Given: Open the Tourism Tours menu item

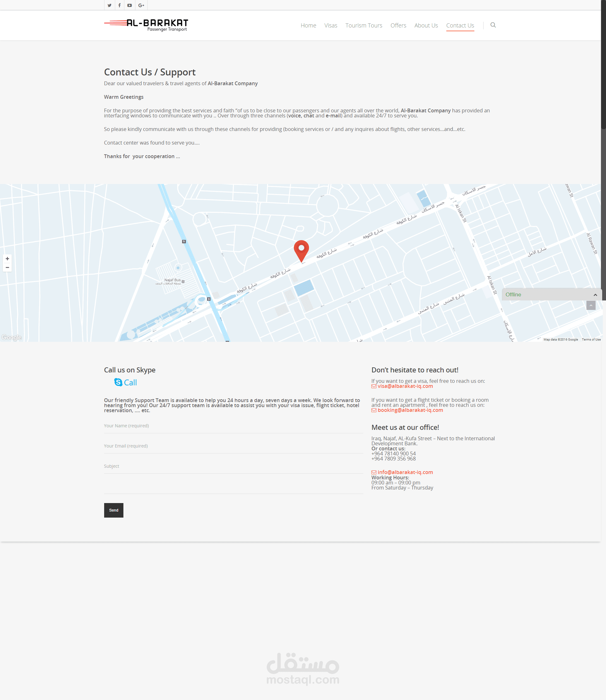Looking at the screenshot, I should pos(364,25).
